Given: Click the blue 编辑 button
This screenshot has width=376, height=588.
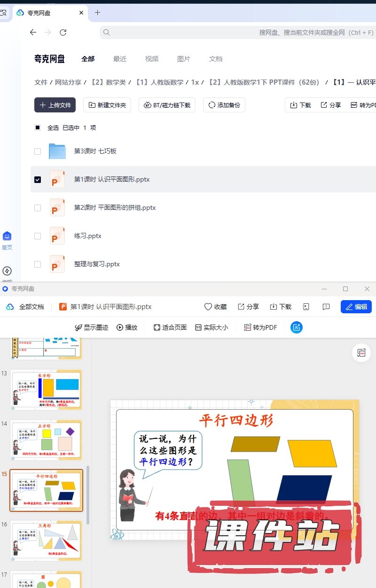Looking at the screenshot, I should coord(356,307).
